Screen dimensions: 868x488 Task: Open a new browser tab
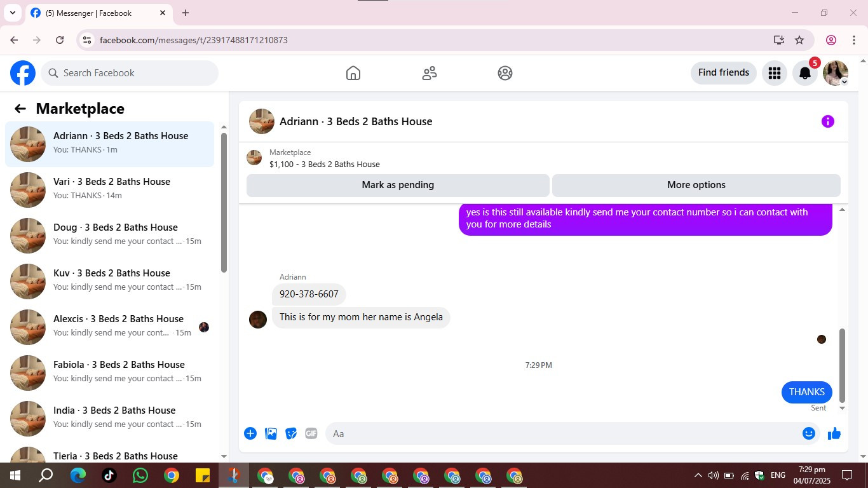pyautogui.click(x=186, y=13)
